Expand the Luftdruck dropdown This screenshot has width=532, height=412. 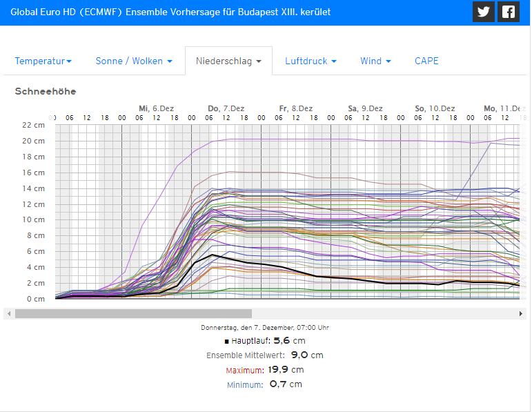point(311,61)
